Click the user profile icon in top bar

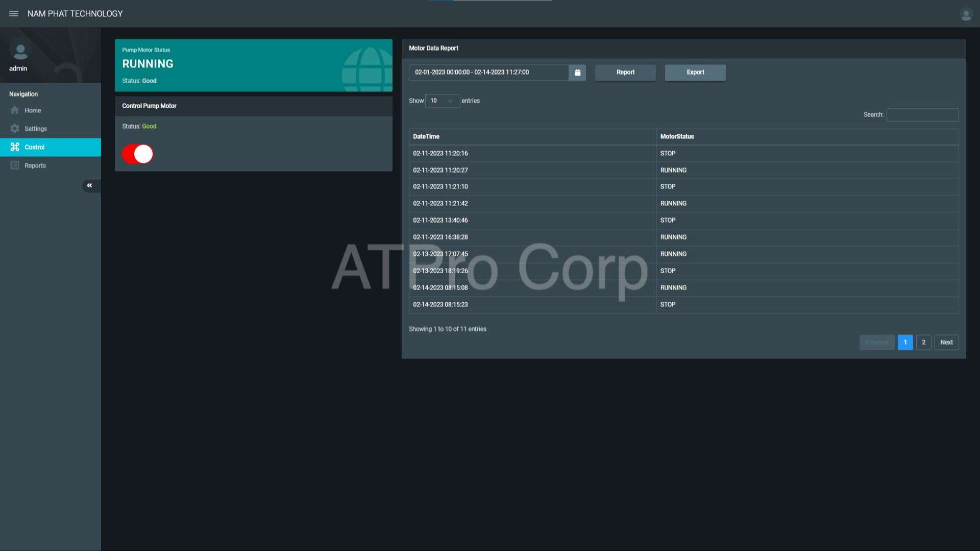click(966, 14)
